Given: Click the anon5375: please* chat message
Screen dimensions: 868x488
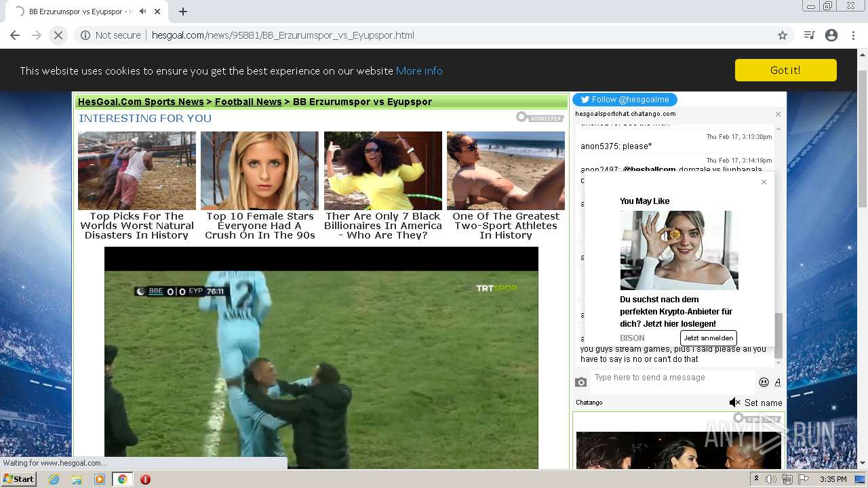Looking at the screenshot, I should pos(616,146).
